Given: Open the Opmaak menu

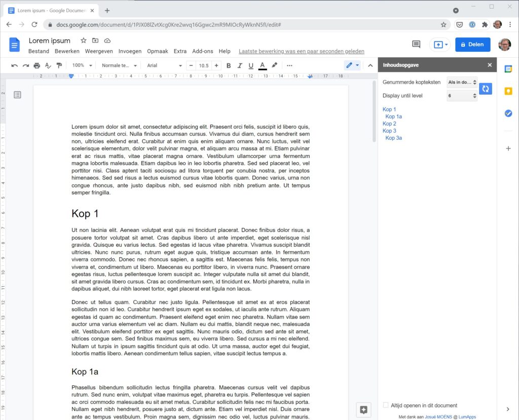Looking at the screenshot, I should [158, 51].
